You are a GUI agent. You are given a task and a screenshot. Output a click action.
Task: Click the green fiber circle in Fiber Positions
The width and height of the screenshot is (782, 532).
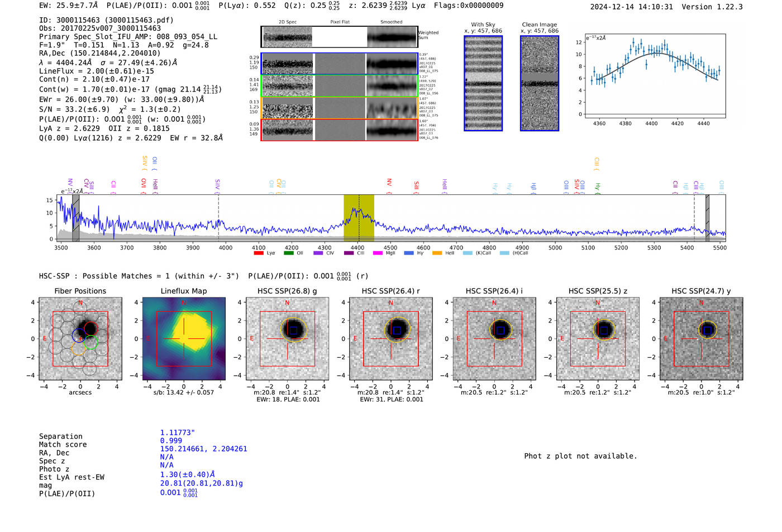(90, 343)
